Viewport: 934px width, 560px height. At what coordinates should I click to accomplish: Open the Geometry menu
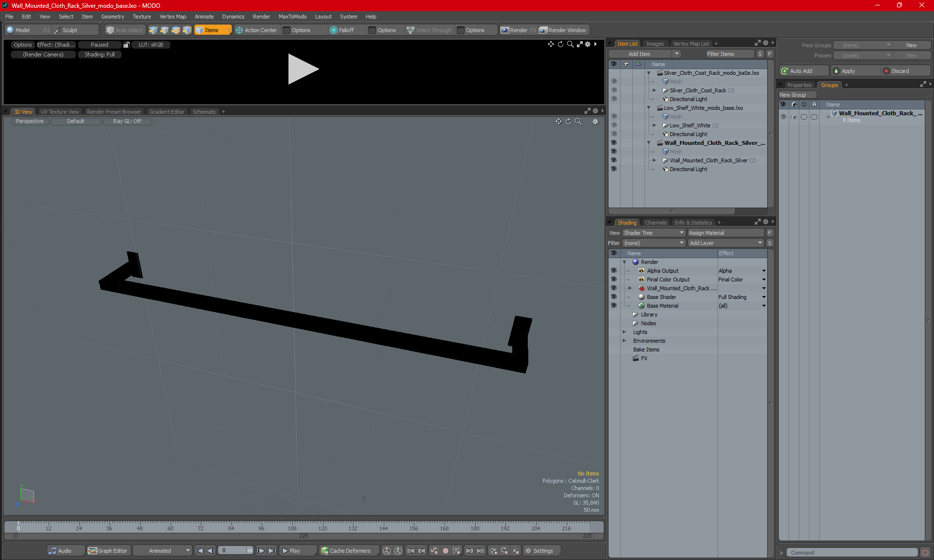pyautogui.click(x=112, y=17)
